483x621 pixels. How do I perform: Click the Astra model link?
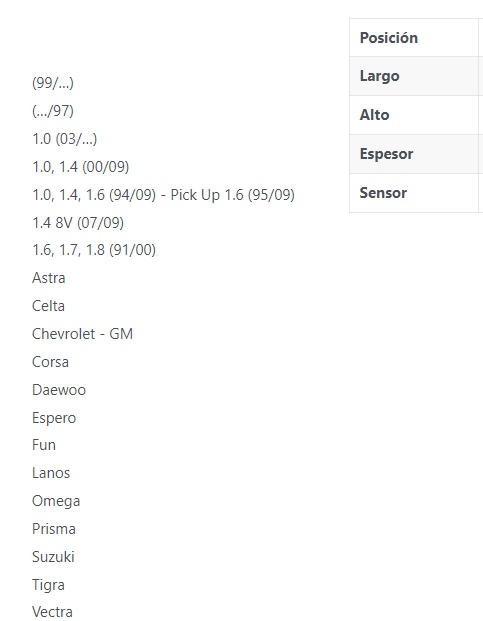[48, 278]
